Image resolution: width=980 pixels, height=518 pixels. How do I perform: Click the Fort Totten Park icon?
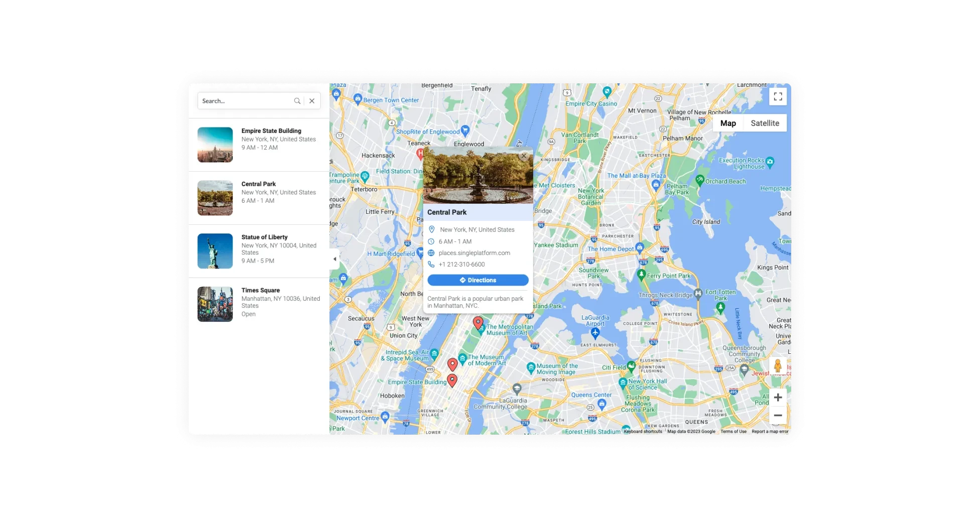click(720, 307)
